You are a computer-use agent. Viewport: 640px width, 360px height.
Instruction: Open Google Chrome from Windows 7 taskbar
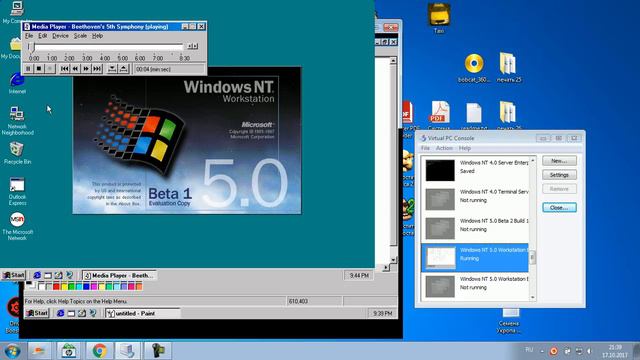99,351
